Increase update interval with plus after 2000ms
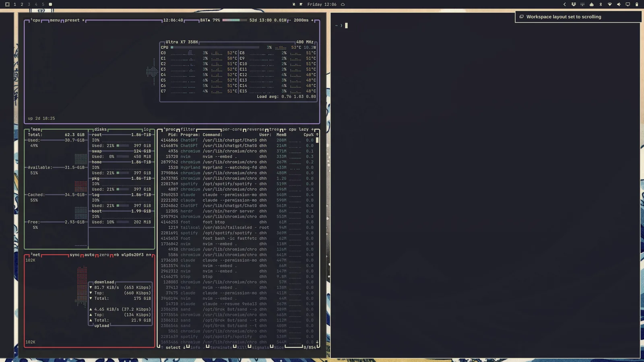Screen dimensions: 644x362 (312, 20)
